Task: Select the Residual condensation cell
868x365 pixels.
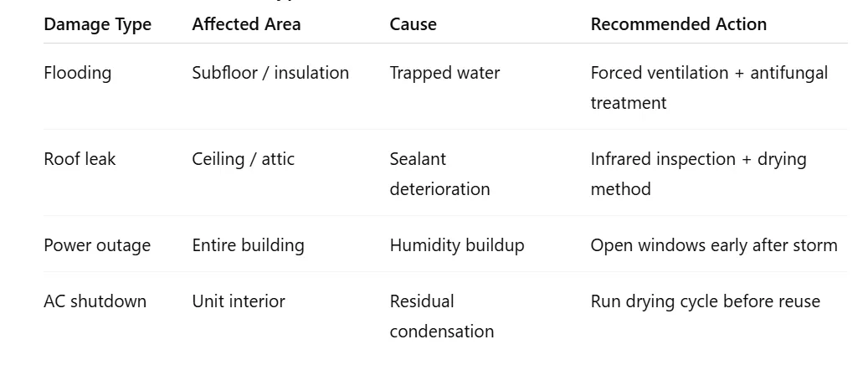Action: pyautogui.click(x=441, y=316)
